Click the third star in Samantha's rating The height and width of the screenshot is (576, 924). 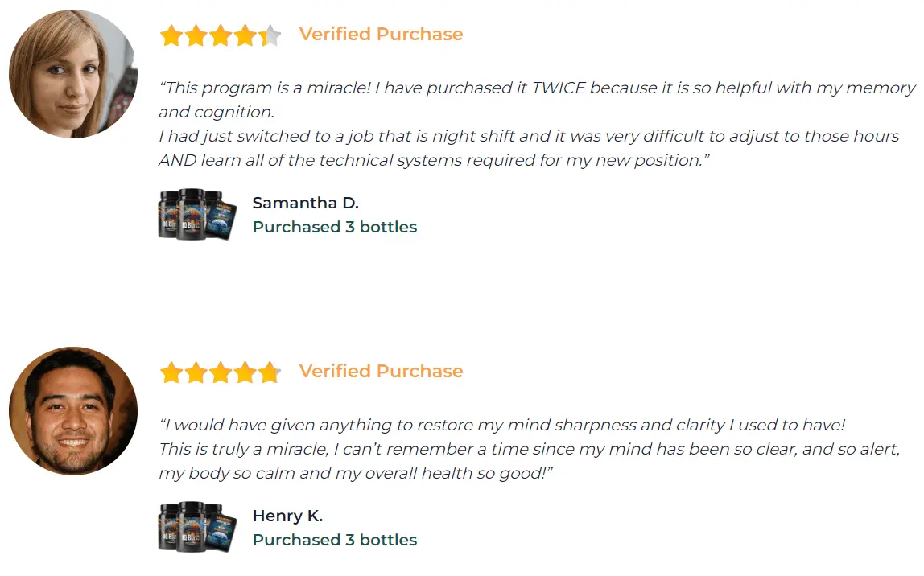click(x=221, y=35)
